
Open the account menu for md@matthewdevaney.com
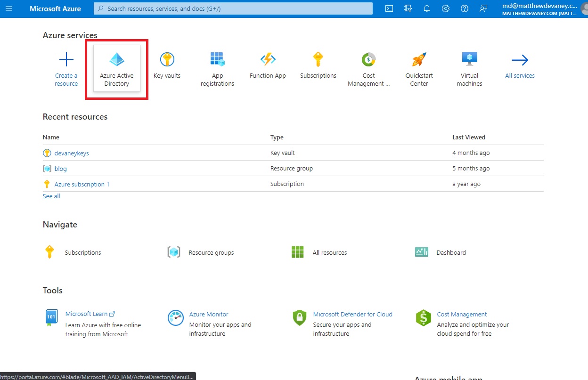pos(539,8)
